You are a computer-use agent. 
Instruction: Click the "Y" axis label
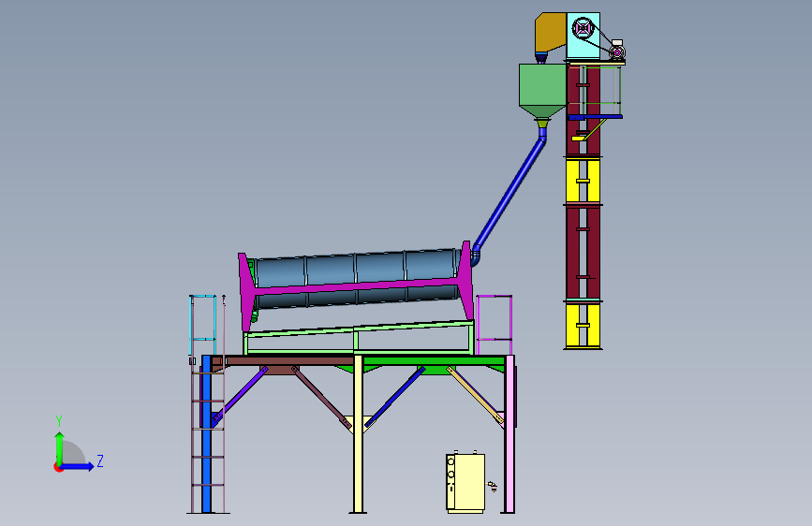(x=59, y=421)
